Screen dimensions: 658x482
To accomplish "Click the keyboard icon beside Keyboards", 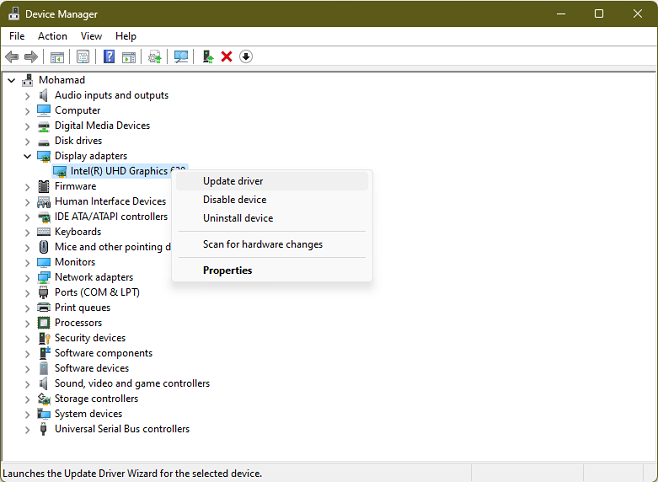I will coord(44,232).
